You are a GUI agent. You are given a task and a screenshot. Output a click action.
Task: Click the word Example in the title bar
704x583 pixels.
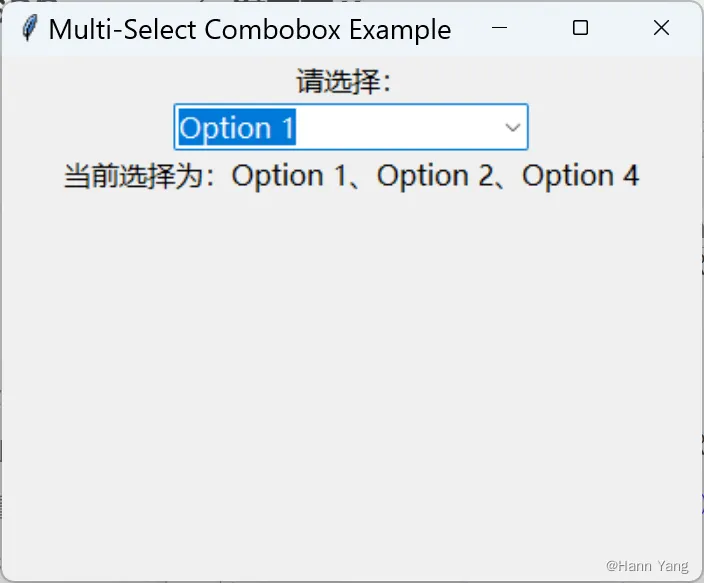pos(400,29)
